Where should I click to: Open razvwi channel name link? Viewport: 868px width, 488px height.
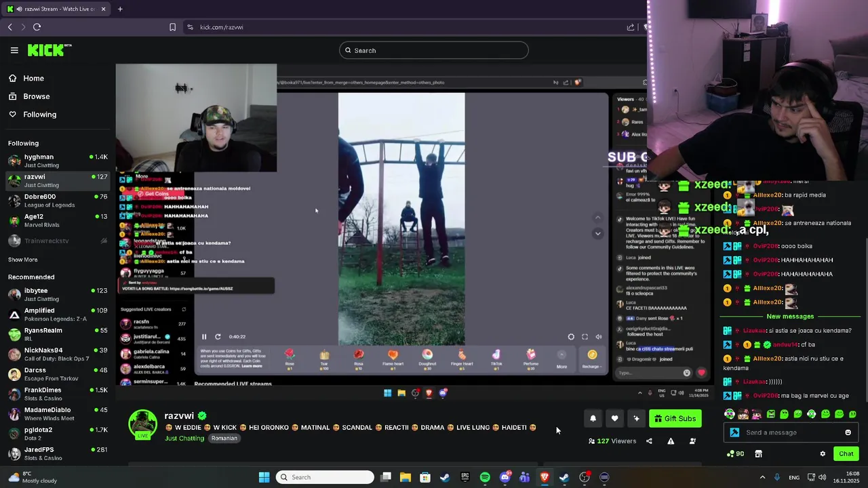(179, 415)
